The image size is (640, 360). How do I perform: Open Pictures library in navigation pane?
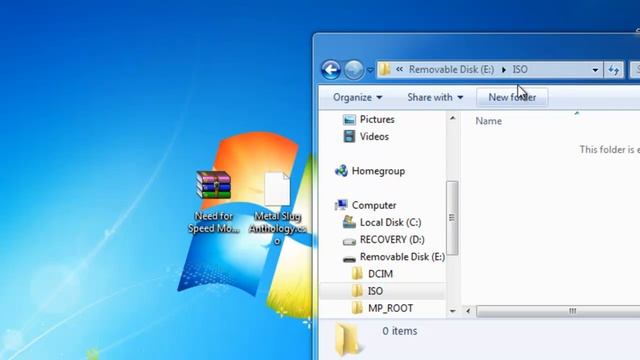click(369, 120)
